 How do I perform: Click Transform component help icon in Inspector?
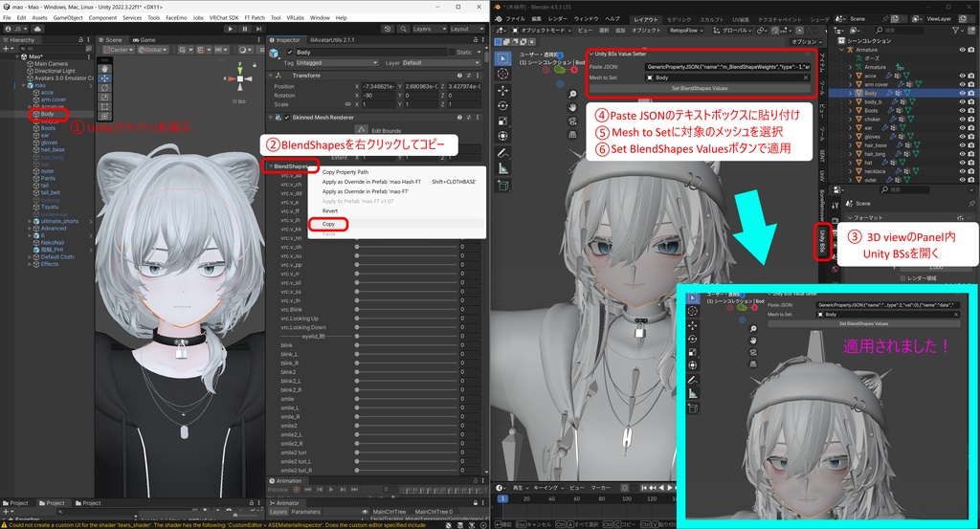[x=459, y=75]
